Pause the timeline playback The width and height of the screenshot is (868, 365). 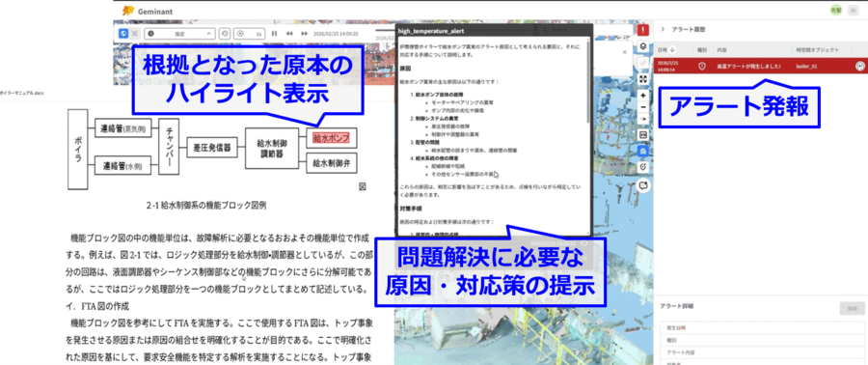274,34
